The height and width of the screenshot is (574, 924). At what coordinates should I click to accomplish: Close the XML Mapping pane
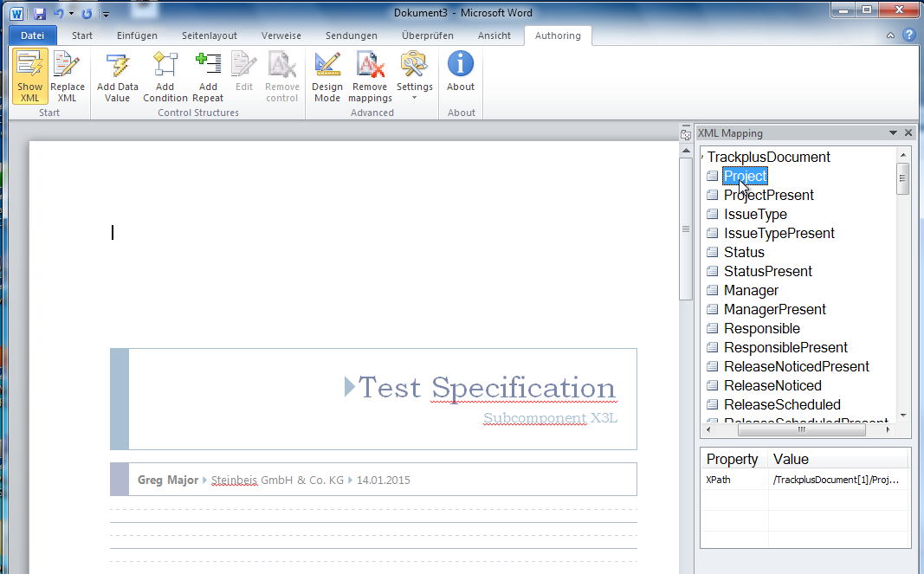click(908, 133)
